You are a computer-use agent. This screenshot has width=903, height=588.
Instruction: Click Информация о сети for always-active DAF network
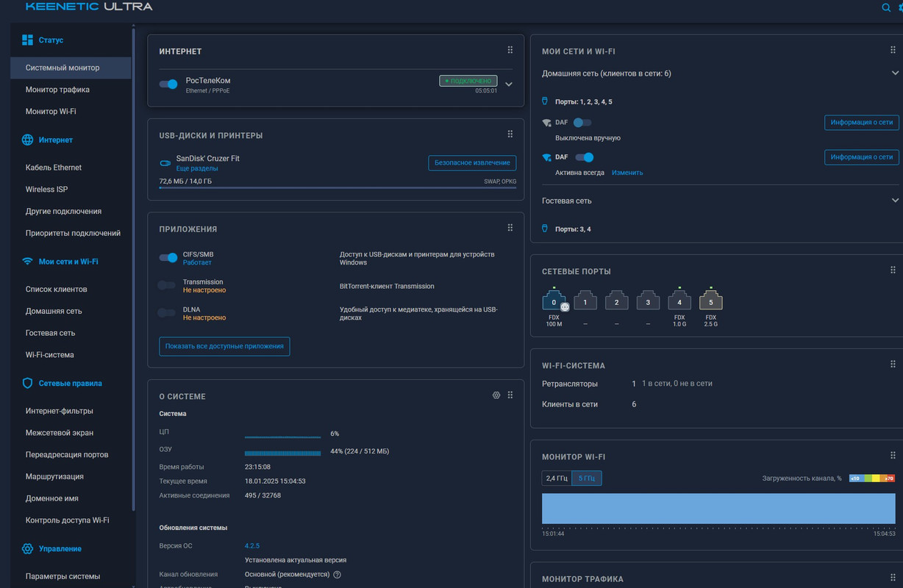[x=862, y=157]
